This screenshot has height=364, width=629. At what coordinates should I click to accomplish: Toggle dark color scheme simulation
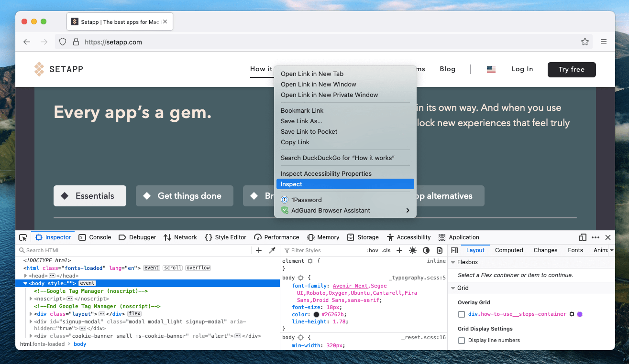click(x=426, y=250)
